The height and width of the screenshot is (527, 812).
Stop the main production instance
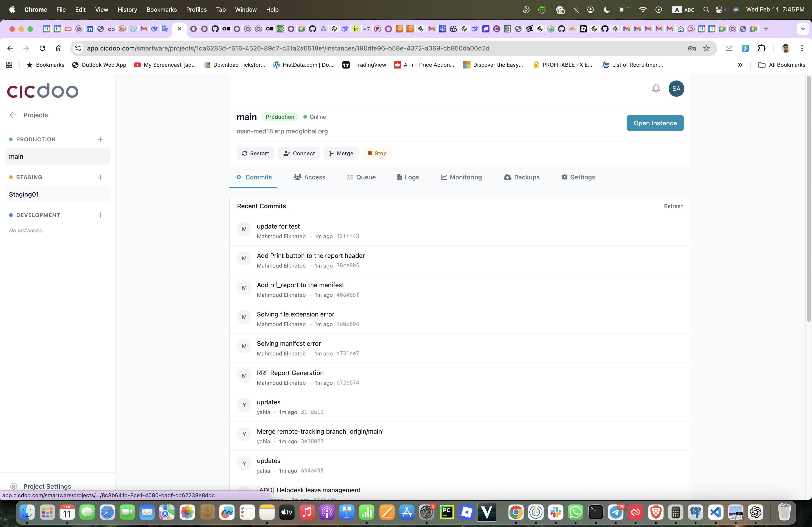tap(377, 154)
